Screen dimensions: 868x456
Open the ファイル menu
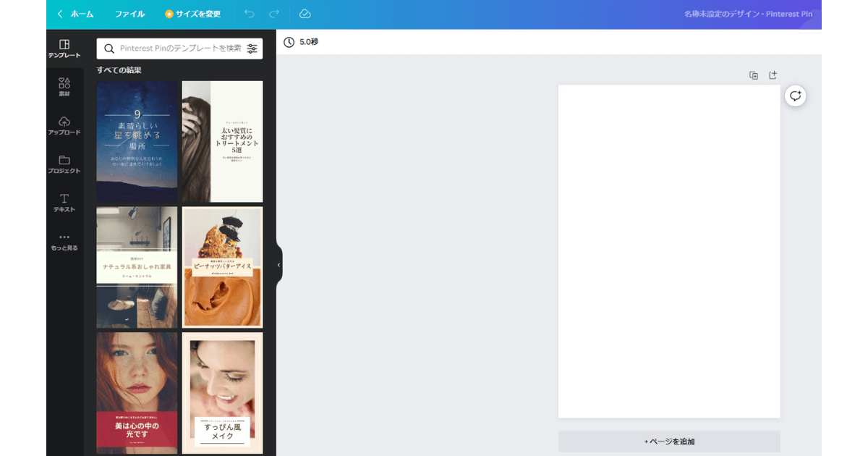tap(129, 14)
